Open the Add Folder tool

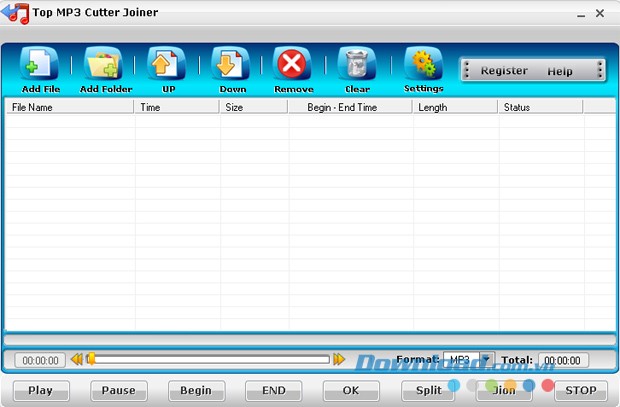point(104,65)
